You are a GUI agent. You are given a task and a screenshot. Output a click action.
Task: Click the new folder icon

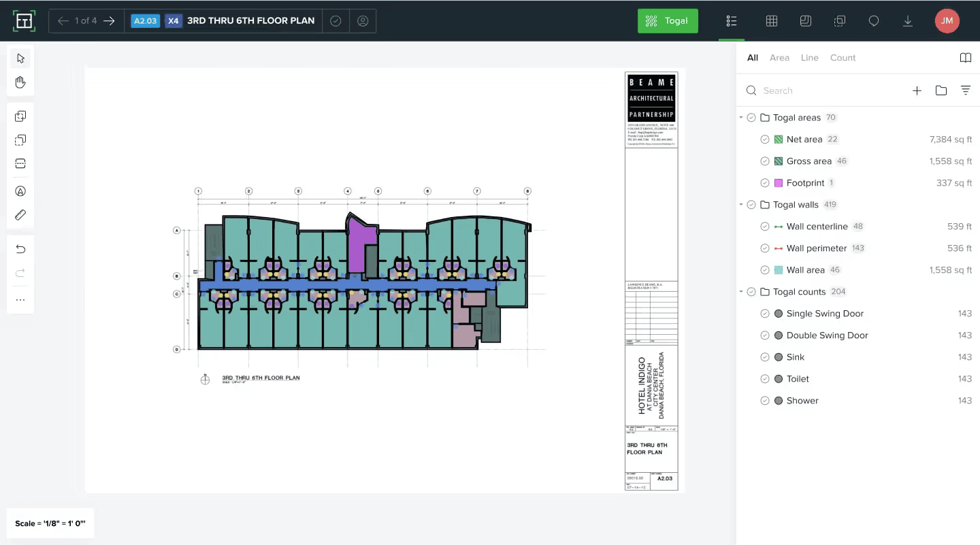coord(941,90)
